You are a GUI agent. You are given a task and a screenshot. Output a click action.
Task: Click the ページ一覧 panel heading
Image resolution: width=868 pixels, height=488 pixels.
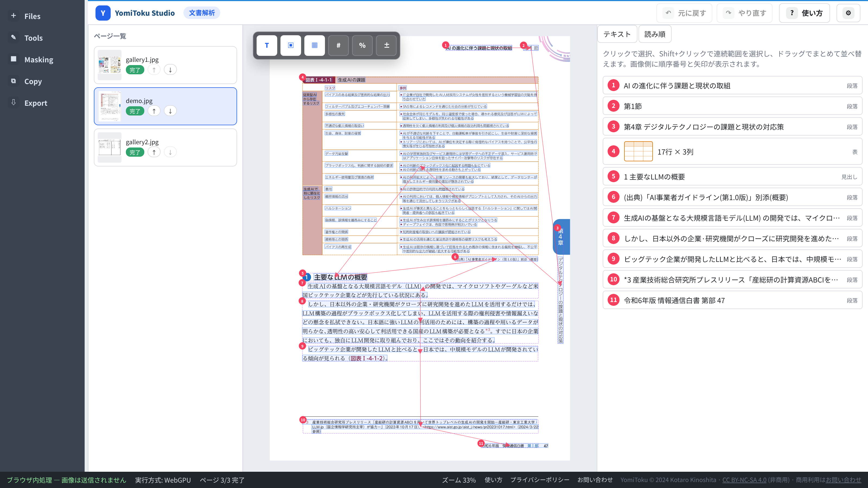110,36
